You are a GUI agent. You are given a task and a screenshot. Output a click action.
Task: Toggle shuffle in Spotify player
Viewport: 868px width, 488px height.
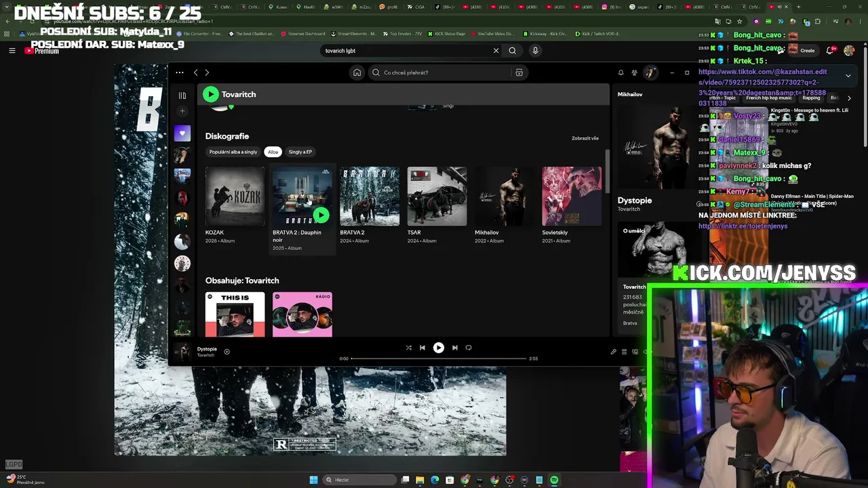pos(408,348)
